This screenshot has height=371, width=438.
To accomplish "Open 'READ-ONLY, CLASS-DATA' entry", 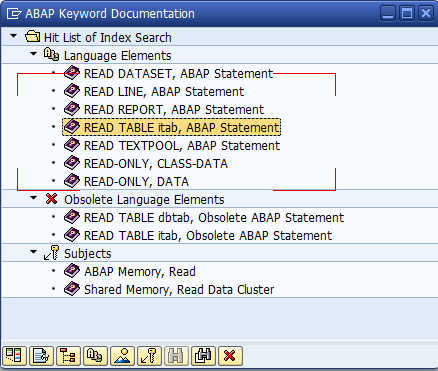I will (156, 164).
